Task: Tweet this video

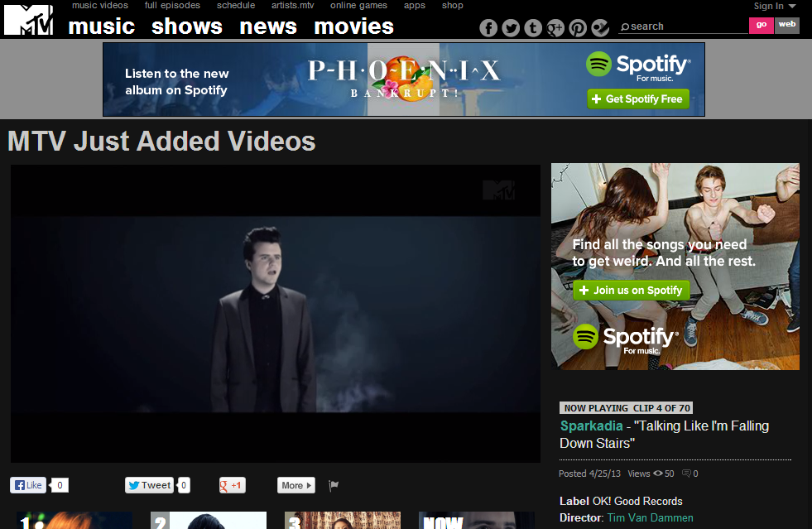Action: [149, 486]
